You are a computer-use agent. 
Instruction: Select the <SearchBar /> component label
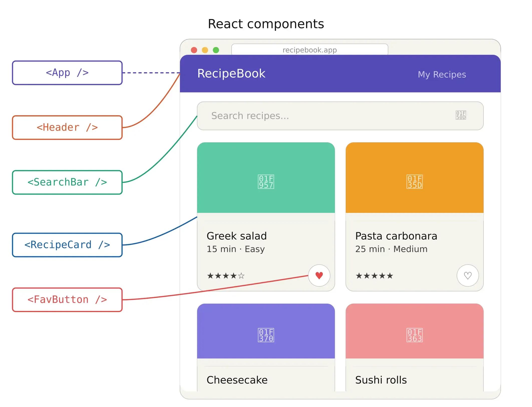point(67,182)
